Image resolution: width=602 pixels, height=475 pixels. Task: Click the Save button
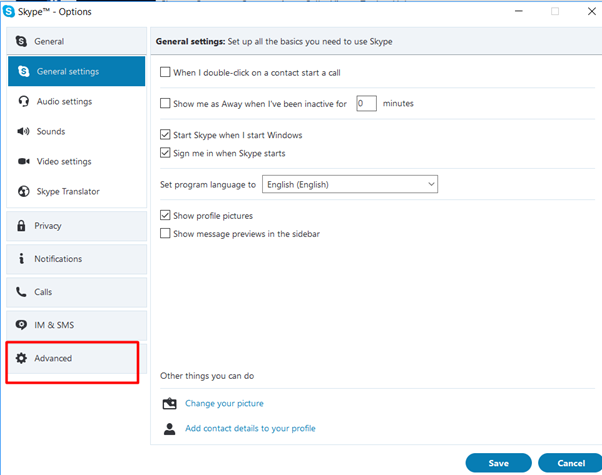point(498,463)
